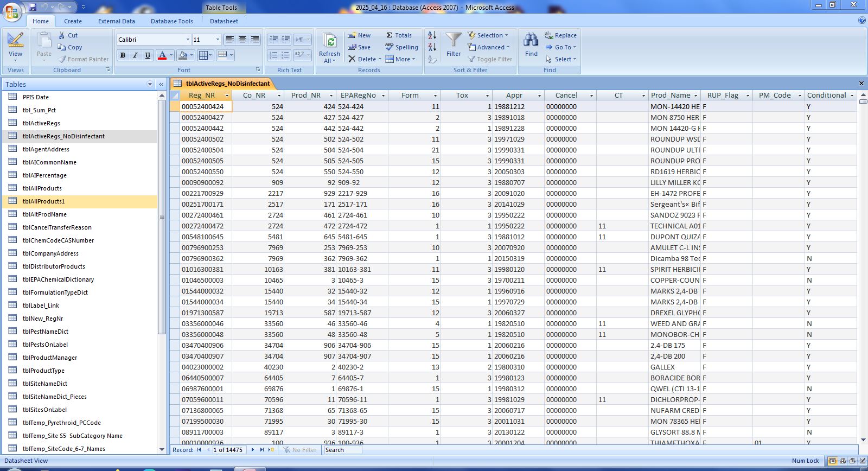The width and height of the screenshot is (868, 471).
Task: Save the current record
Action: click(359, 47)
